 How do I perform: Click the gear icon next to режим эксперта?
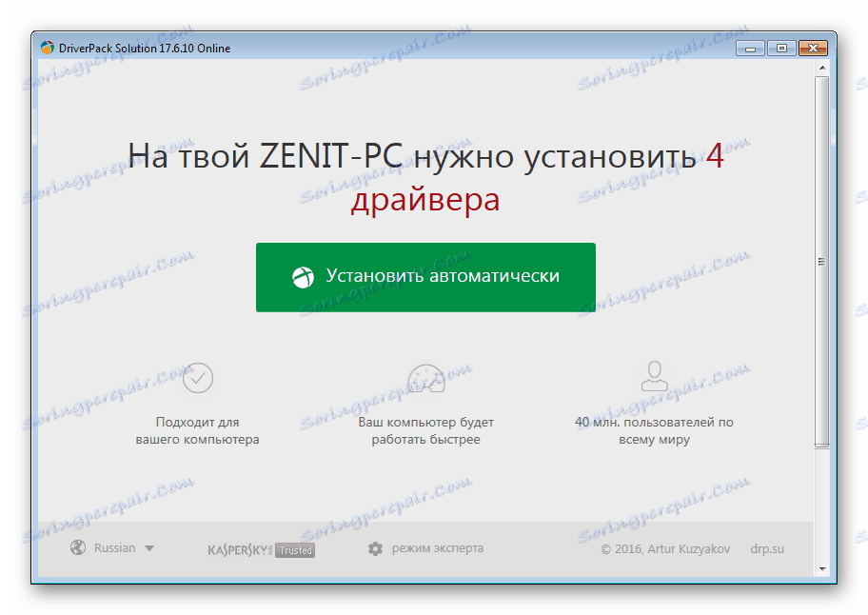(x=376, y=548)
